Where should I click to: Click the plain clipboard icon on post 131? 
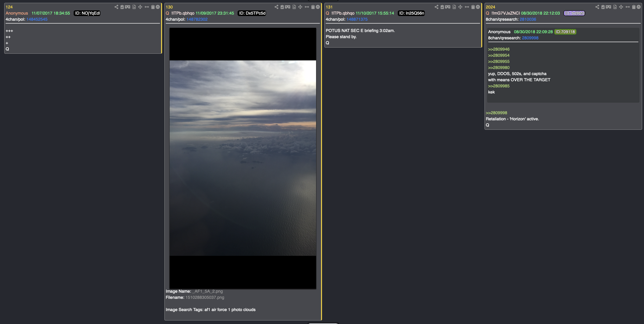click(x=473, y=7)
